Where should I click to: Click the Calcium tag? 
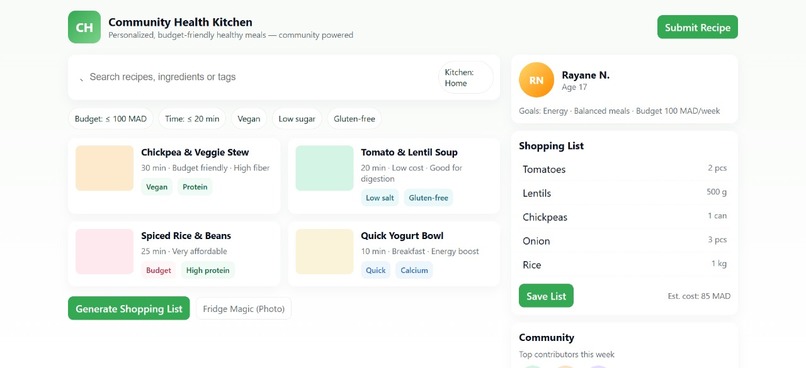click(414, 270)
